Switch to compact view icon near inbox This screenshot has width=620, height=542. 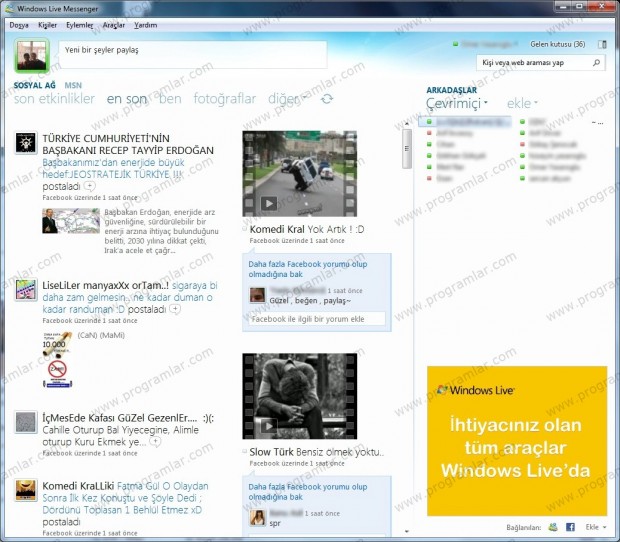602,44
